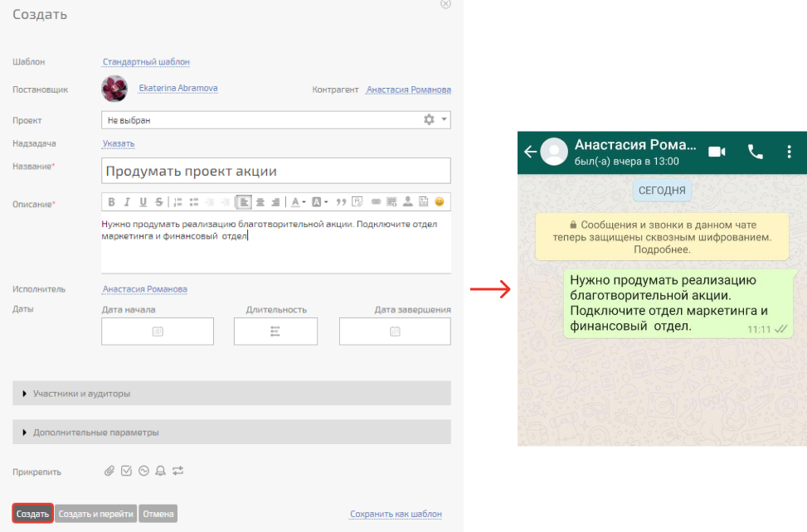
Task: Click the Создать button
Action: [33, 514]
